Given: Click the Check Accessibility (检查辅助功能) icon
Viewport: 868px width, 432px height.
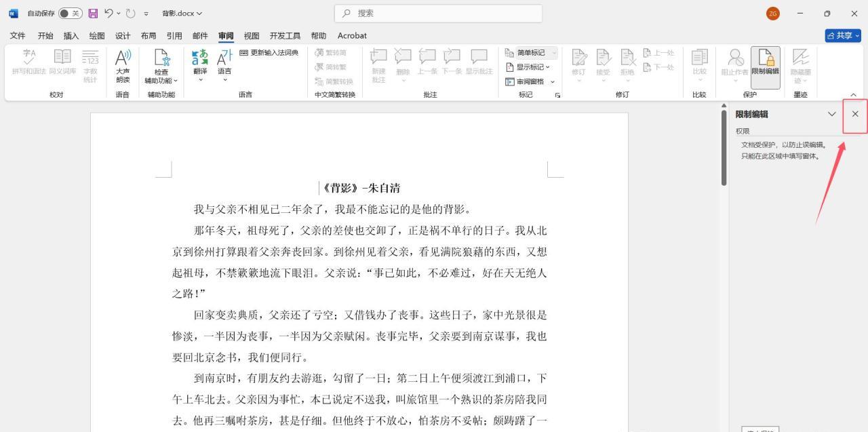Looking at the screenshot, I should click(161, 64).
